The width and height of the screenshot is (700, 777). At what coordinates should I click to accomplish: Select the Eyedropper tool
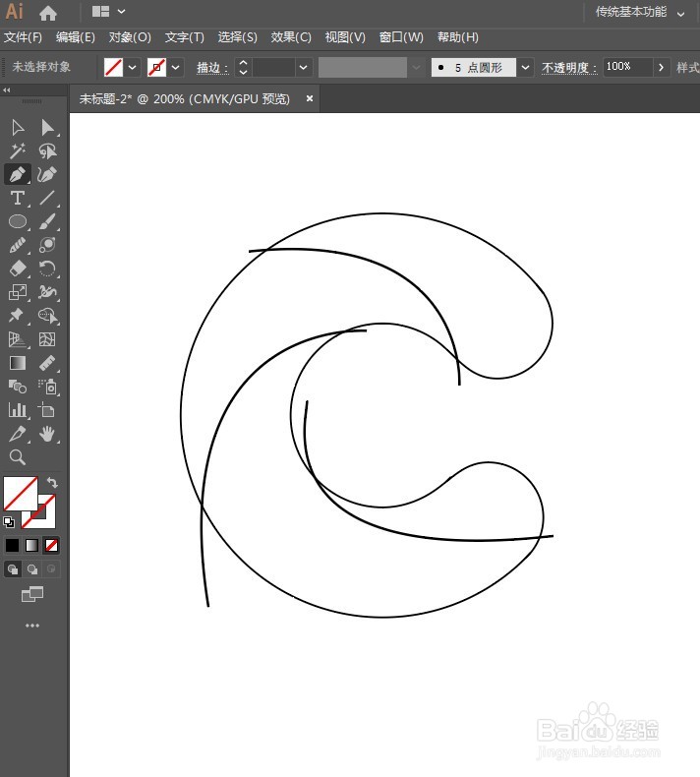click(x=18, y=434)
